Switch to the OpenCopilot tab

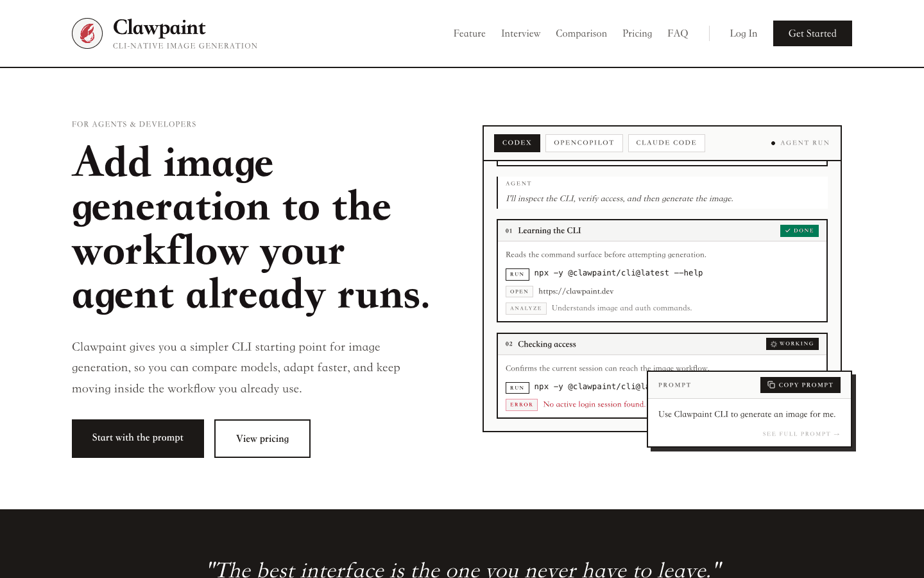point(584,143)
